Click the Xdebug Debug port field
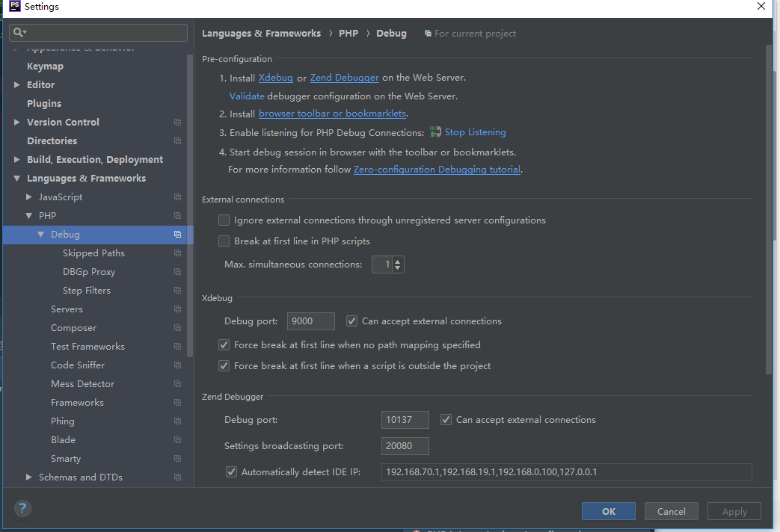This screenshot has width=780, height=532. tap(311, 321)
